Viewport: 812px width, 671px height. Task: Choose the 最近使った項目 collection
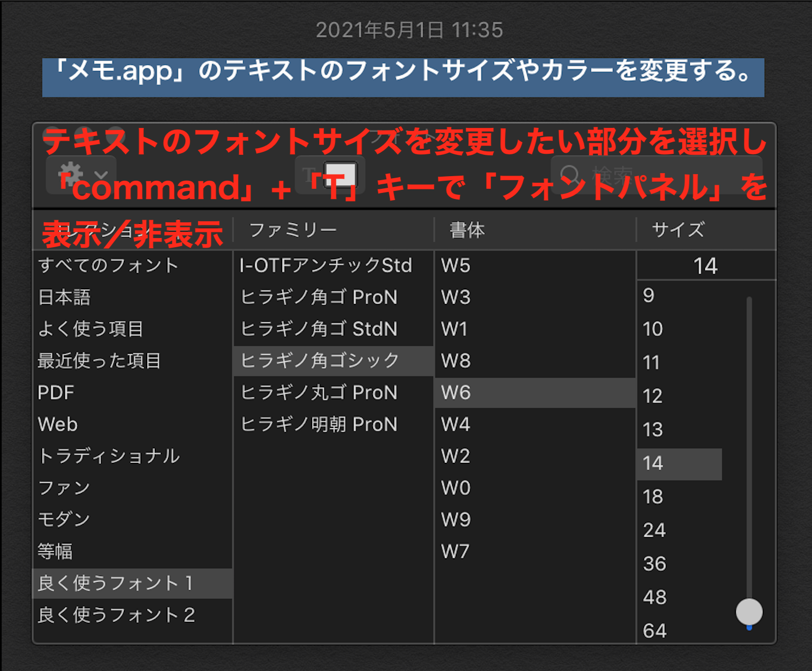(132, 361)
